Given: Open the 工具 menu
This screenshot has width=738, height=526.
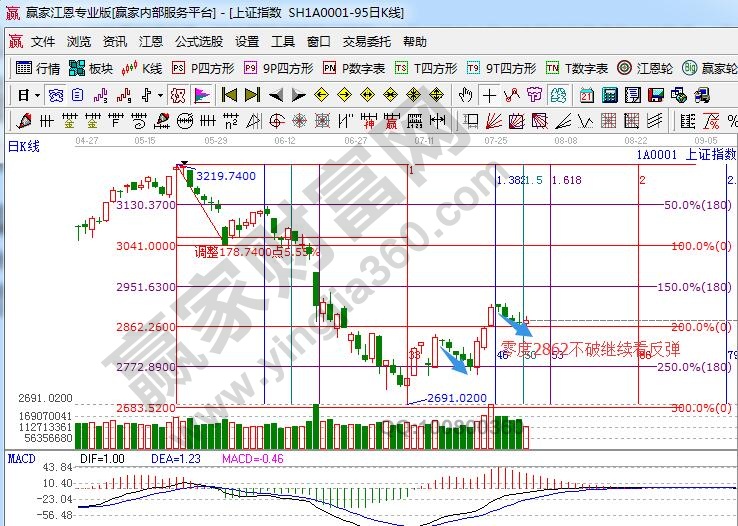Looking at the screenshot, I should [283, 42].
